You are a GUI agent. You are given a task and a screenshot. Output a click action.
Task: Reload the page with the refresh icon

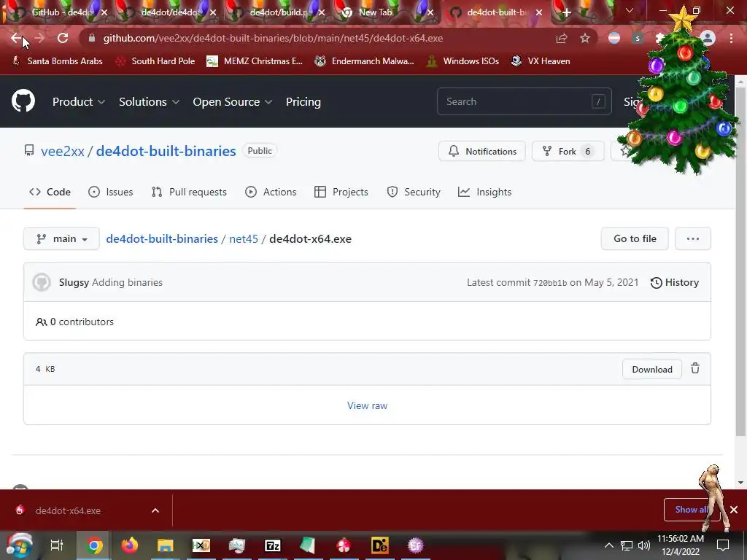click(x=63, y=38)
